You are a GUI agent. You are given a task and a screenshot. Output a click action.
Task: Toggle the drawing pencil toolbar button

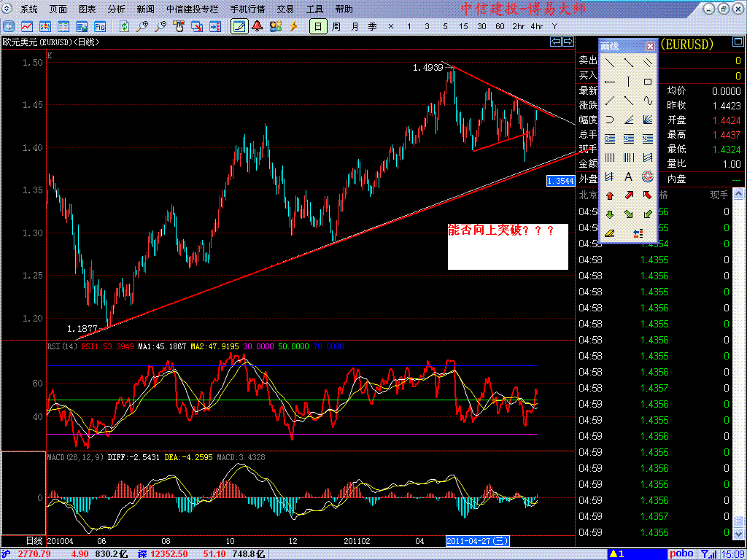[239, 27]
